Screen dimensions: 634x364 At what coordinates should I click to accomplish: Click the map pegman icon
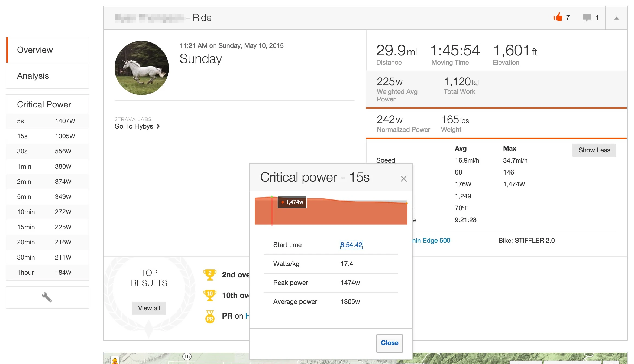coord(115,361)
